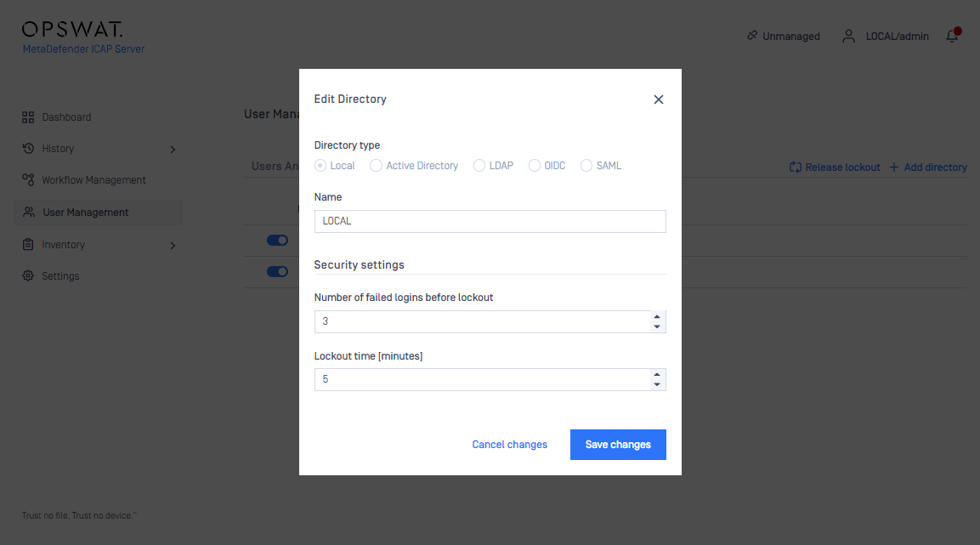
Task: Click the Workflow Management icon
Action: click(x=28, y=179)
